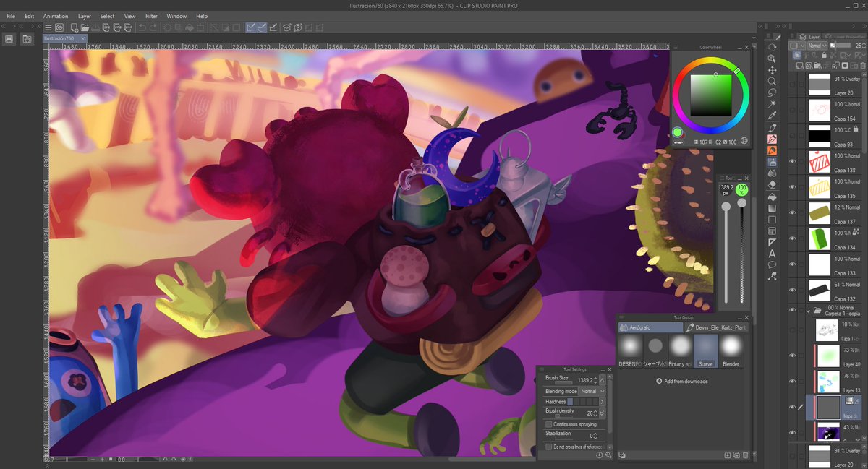Select the Move layer tool
868x469 pixels.
[x=773, y=70]
